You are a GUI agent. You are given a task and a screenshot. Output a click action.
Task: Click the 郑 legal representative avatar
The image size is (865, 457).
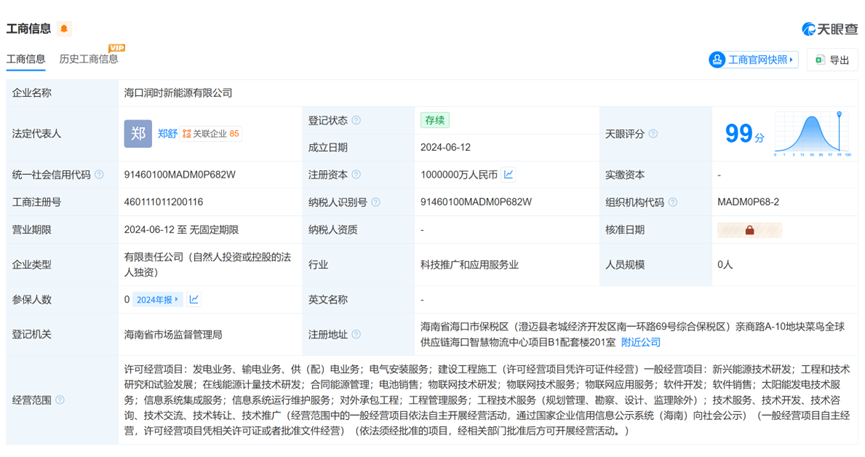138,134
